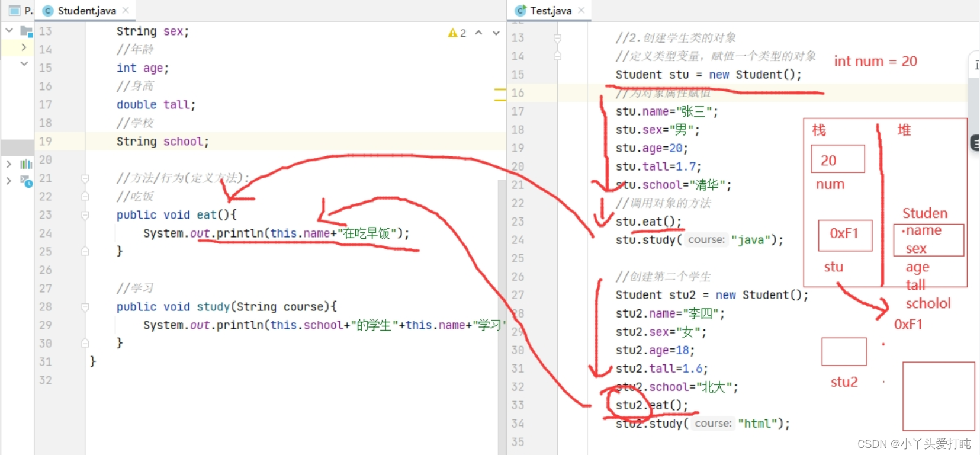The height and width of the screenshot is (455, 980).
Task: Place caret on "String school;" line
Action: point(163,142)
